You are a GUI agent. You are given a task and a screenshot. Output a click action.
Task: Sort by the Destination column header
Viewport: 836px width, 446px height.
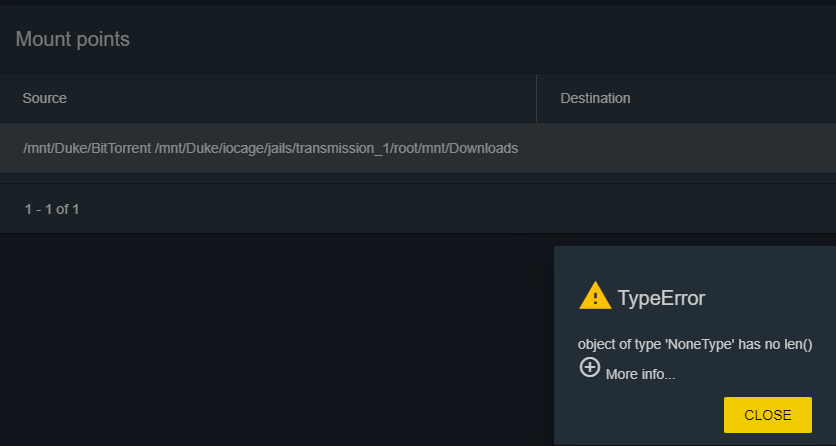[595, 98]
